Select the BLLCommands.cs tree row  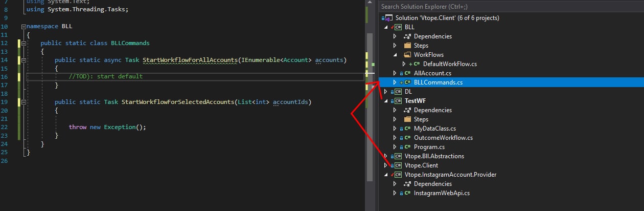click(511, 82)
